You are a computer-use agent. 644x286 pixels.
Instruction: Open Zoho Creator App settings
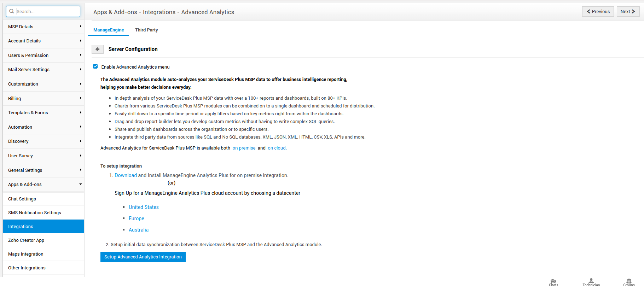[x=43, y=240]
